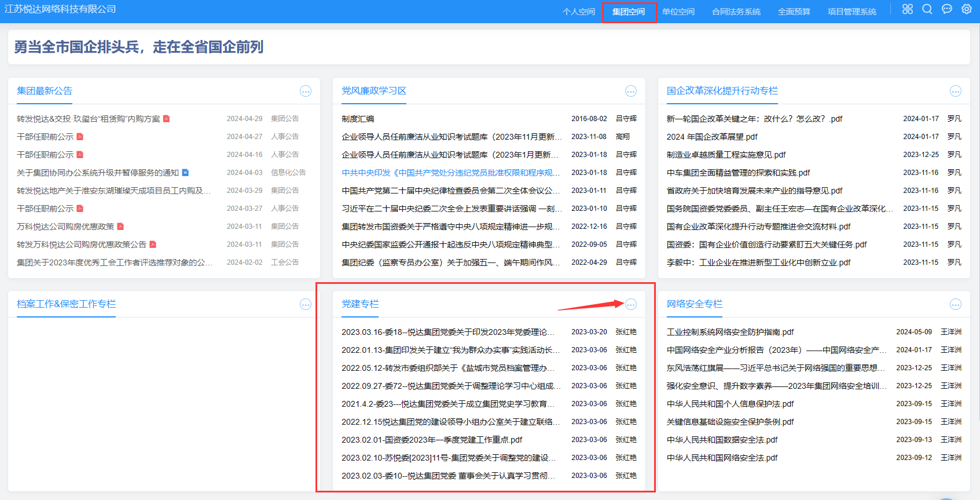Open the chat messages bubble icon
980x500 pixels.
click(x=946, y=9)
